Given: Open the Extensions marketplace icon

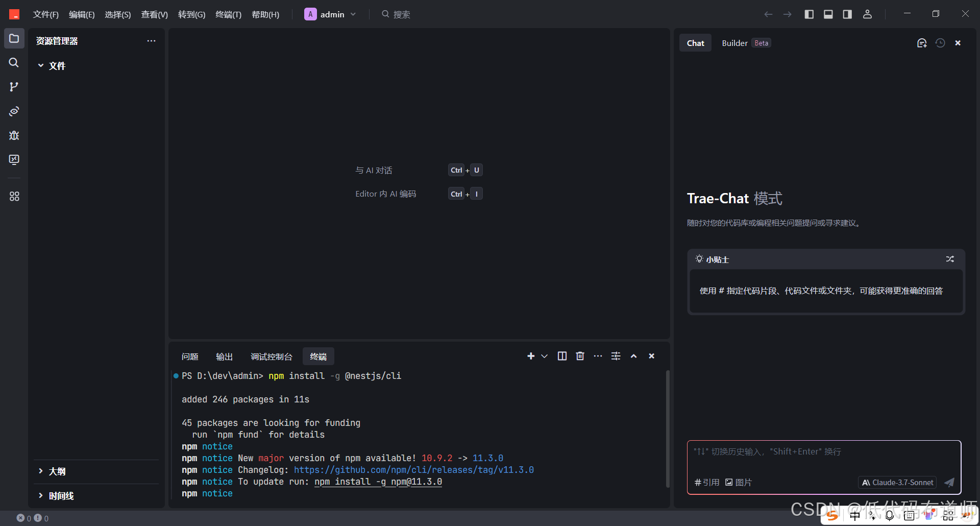Looking at the screenshot, I should [x=14, y=196].
